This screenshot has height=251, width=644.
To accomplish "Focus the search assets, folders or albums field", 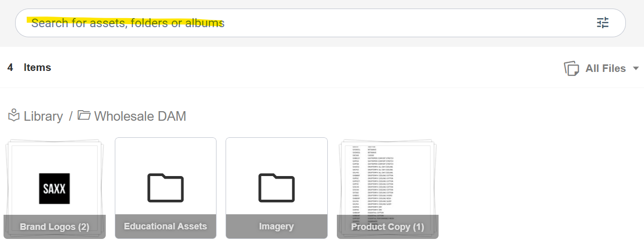I will pos(302,23).
